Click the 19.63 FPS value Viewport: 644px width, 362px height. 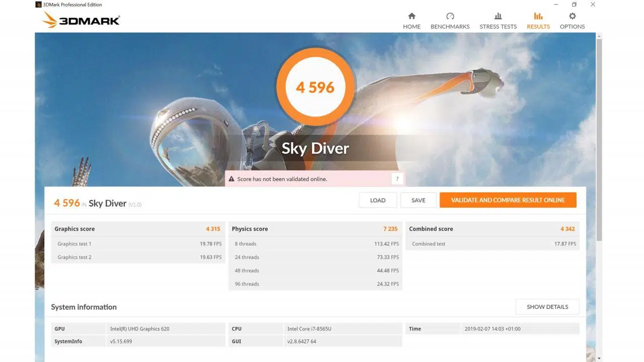point(210,257)
